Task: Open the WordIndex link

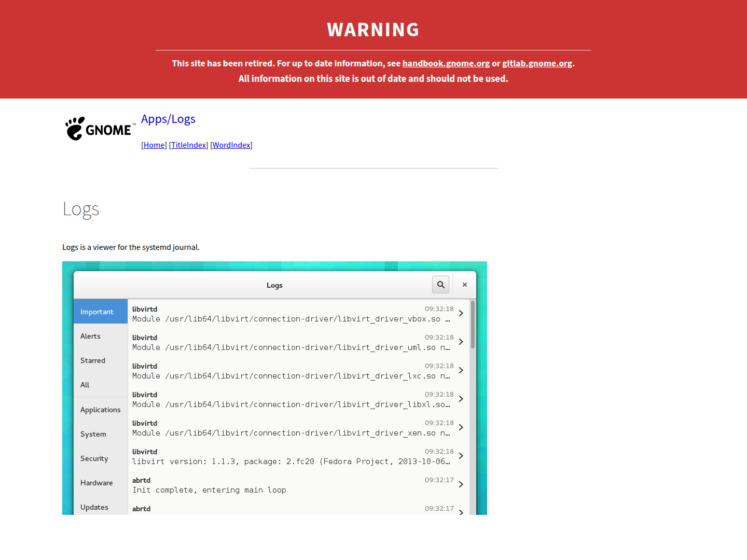Action: pyautogui.click(x=231, y=145)
